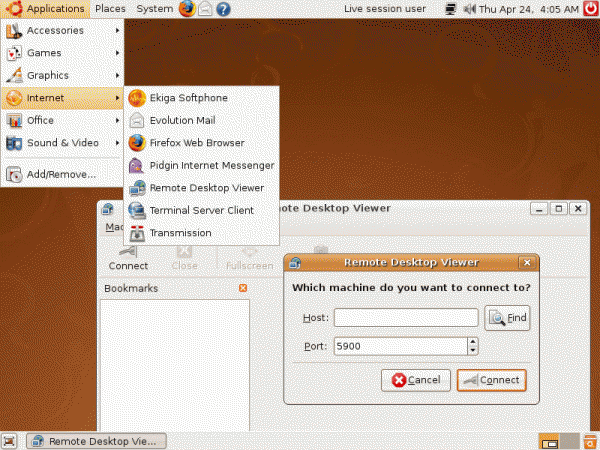Click the Games cards icon
Image resolution: width=600 pixels, height=450 pixels.
(x=14, y=53)
